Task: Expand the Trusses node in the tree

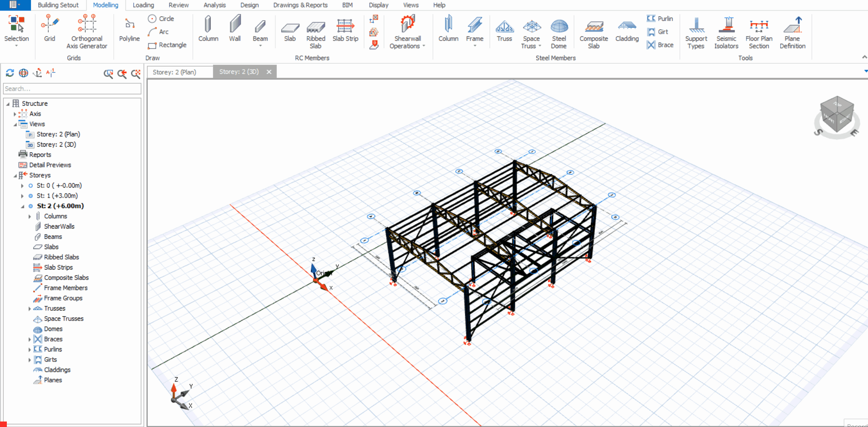Action: coord(30,309)
